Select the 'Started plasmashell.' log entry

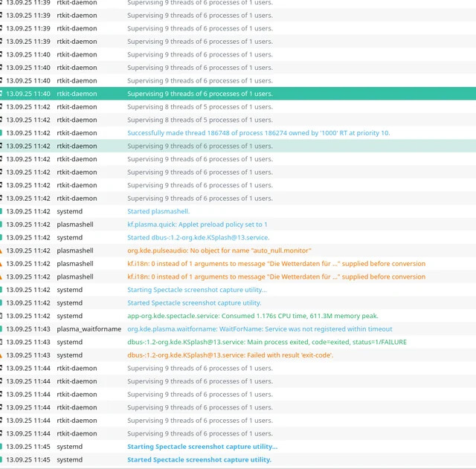coord(158,211)
